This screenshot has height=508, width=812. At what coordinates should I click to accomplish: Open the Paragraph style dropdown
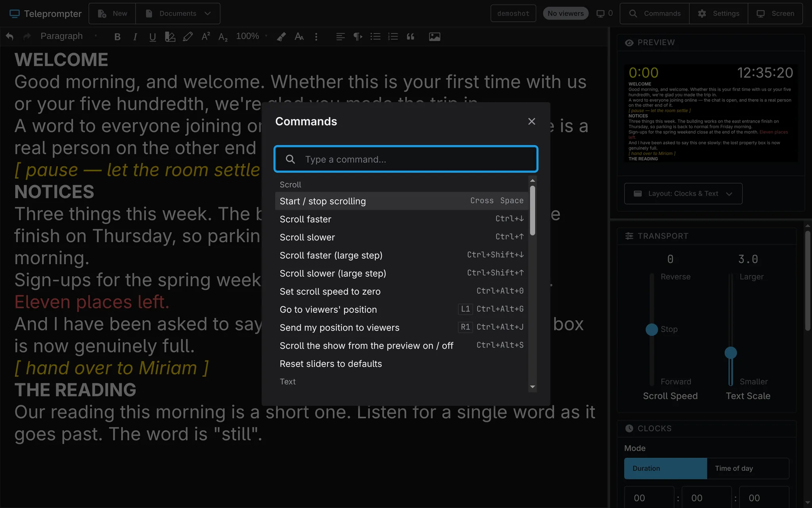click(x=69, y=36)
